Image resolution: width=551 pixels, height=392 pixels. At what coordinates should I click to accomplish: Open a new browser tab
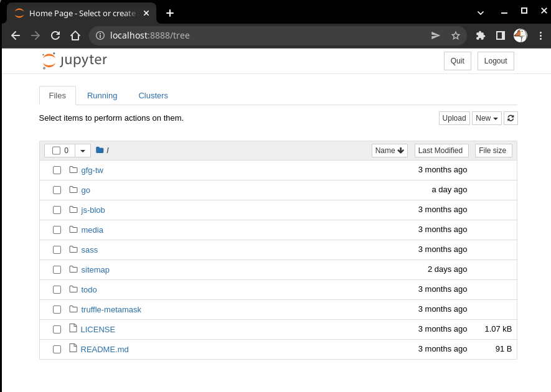[x=170, y=13]
